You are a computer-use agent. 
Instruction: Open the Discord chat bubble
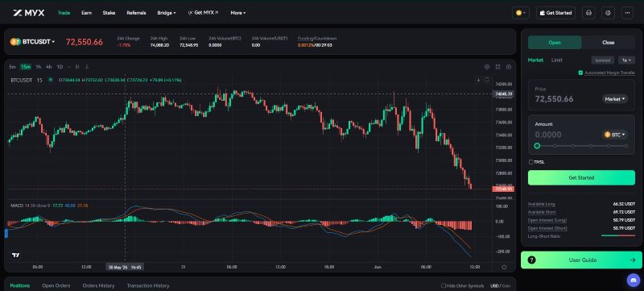[x=634, y=280]
